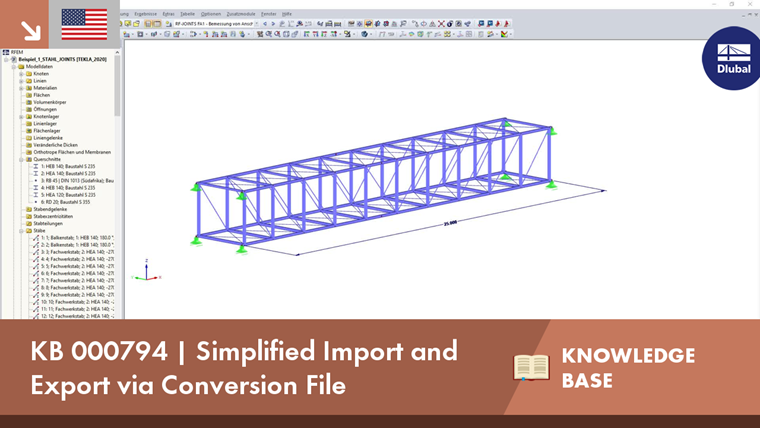Screen dimensions: 760x428
Task: Select the Stabexzentrizitäten folder
Action: 53,217
